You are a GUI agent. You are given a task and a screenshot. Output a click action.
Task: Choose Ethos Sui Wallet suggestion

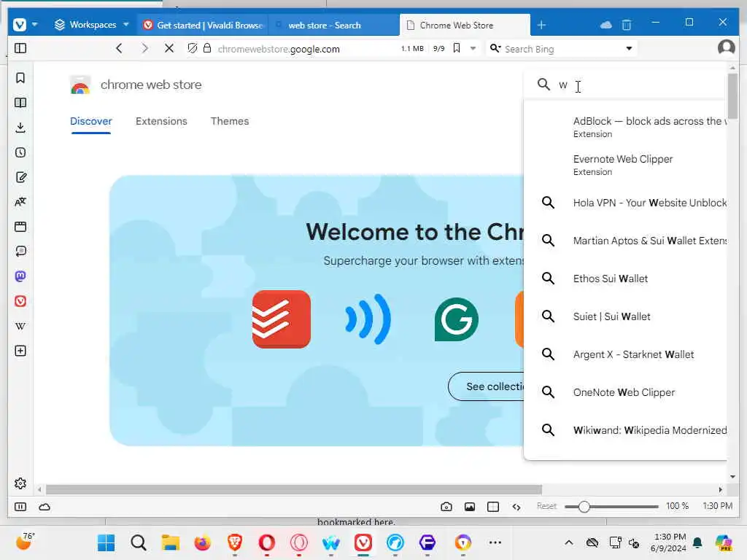point(625,279)
